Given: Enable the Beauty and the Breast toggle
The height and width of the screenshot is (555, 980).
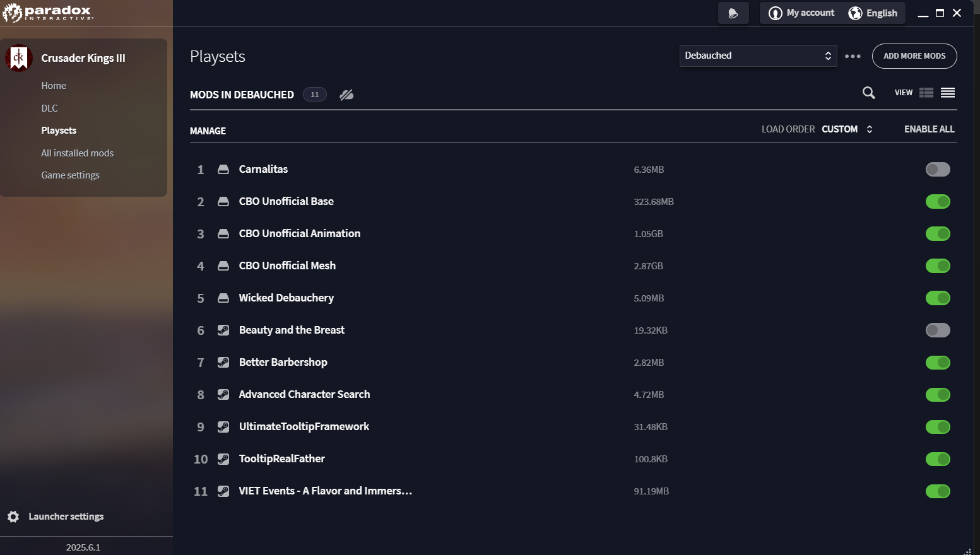Looking at the screenshot, I should [x=938, y=330].
